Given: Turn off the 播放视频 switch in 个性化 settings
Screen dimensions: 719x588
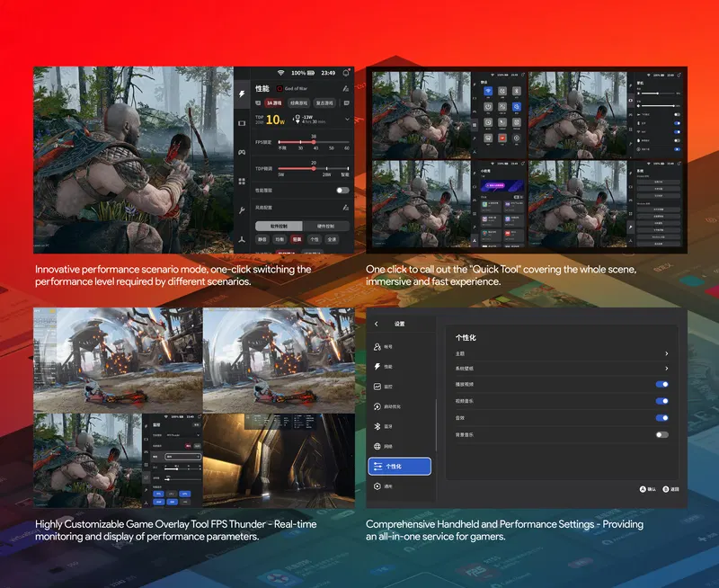Looking at the screenshot, I should (x=661, y=384).
